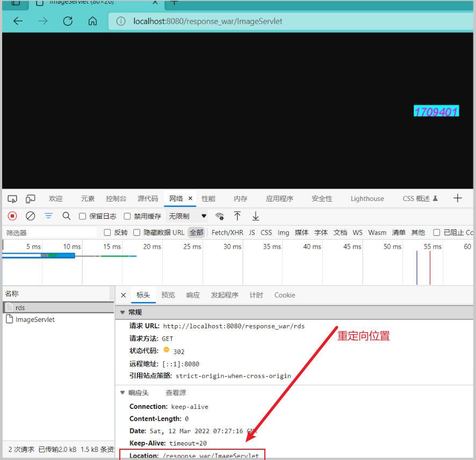Switch to the 响应 detail tab
The height and width of the screenshot is (460, 476).
point(193,295)
